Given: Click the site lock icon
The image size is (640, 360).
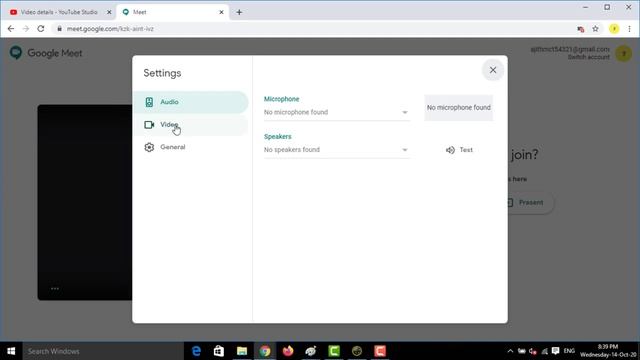Looking at the screenshot, I should pos(60,29).
